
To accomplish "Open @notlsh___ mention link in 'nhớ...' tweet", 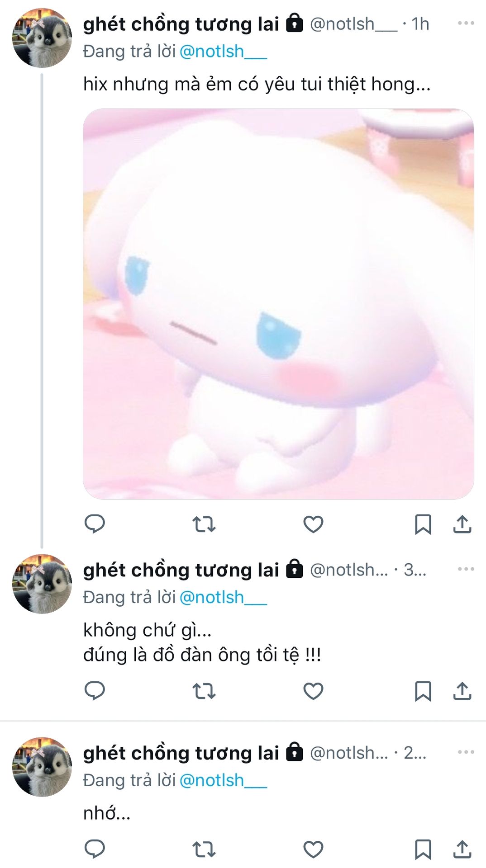I will (x=223, y=781).
